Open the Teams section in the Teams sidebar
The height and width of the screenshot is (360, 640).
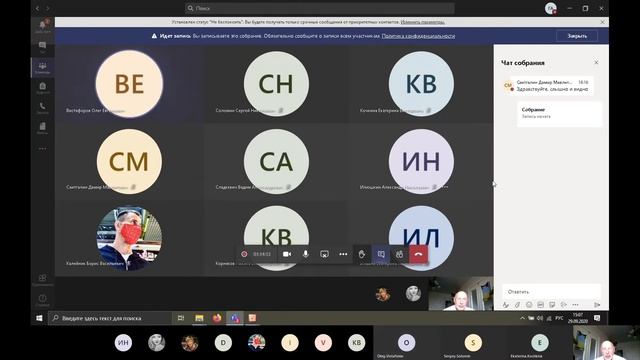(x=42, y=67)
